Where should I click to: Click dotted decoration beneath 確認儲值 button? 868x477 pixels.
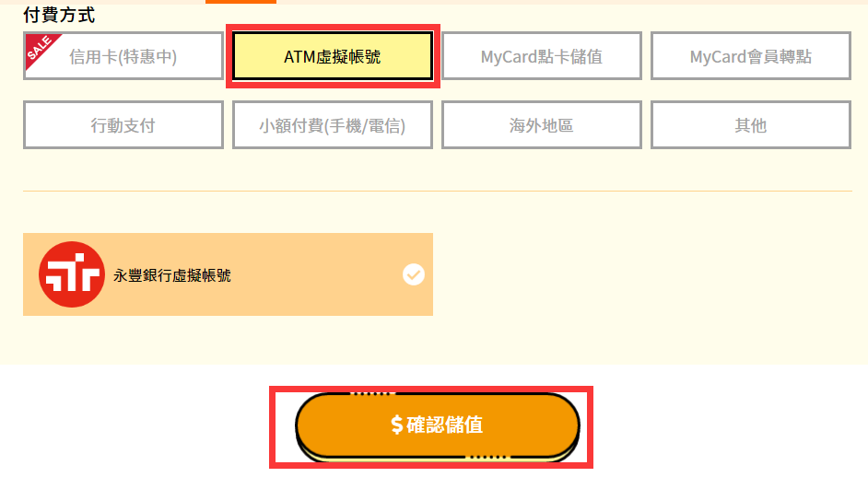point(487,458)
